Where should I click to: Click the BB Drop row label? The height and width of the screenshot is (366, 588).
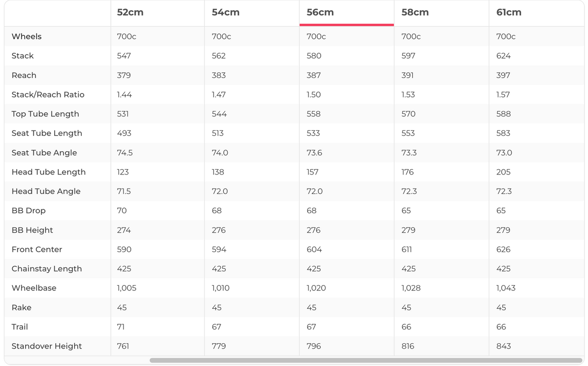point(29,211)
